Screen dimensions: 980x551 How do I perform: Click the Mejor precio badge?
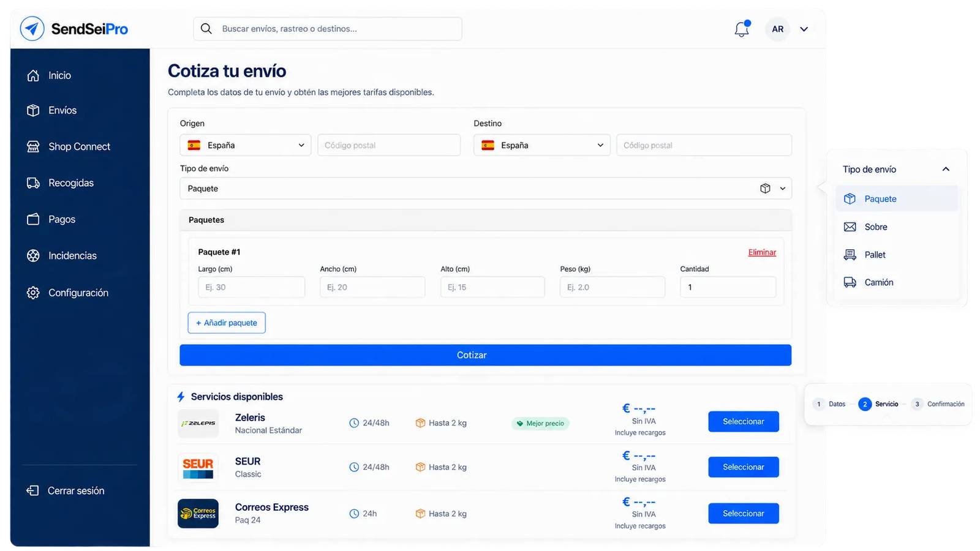tap(540, 423)
